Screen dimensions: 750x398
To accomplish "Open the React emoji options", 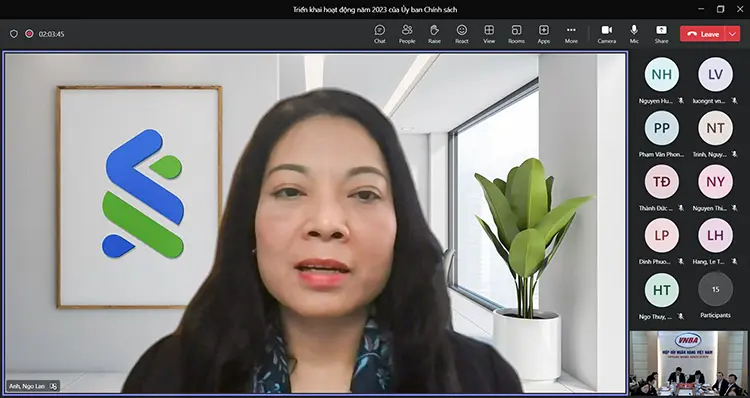I will [x=462, y=34].
